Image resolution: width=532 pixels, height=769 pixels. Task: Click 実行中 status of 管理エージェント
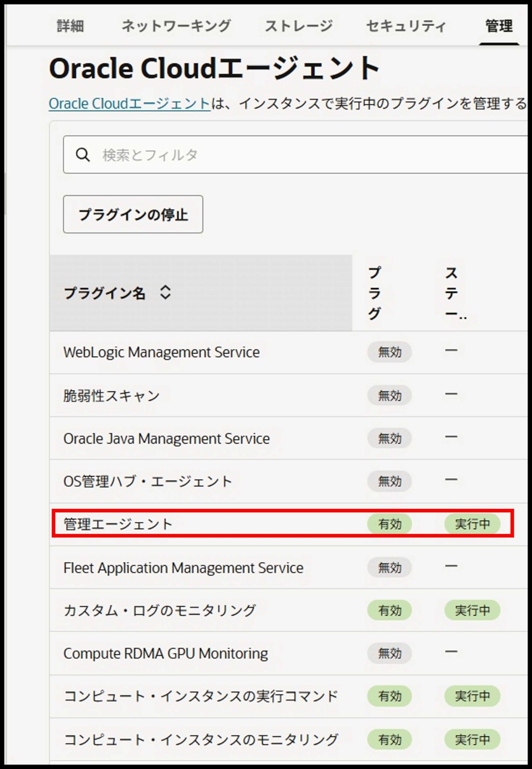click(x=472, y=524)
